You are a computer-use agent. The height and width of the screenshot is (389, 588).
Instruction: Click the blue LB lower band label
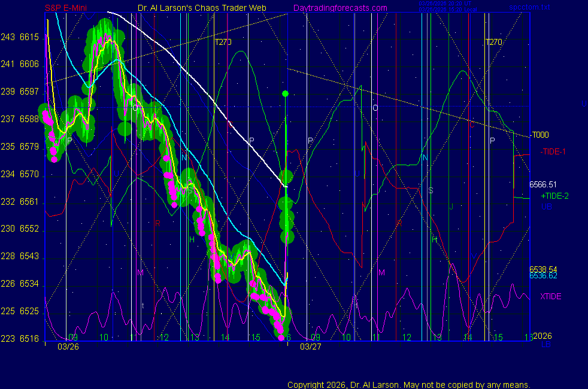[546, 345]
